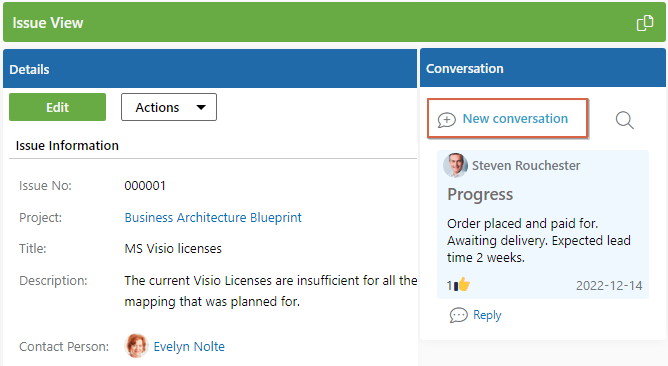The width and height of the screenshot is (668, 366).
Task: Click the Issue Information section heading
Action: pos(67,146)
